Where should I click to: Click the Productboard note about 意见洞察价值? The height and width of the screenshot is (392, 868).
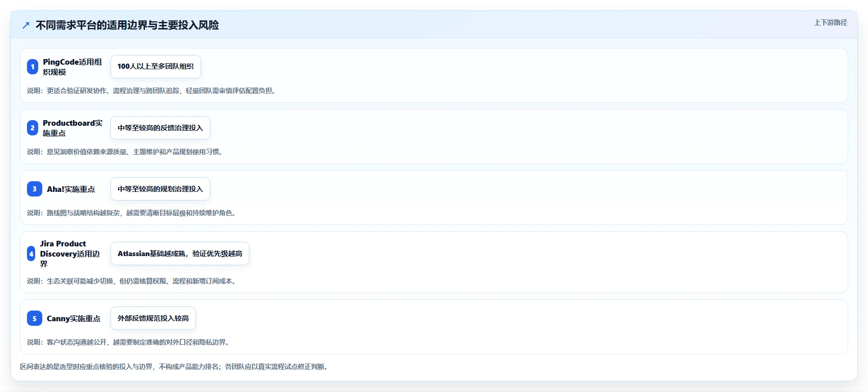(x=126, y=152)
